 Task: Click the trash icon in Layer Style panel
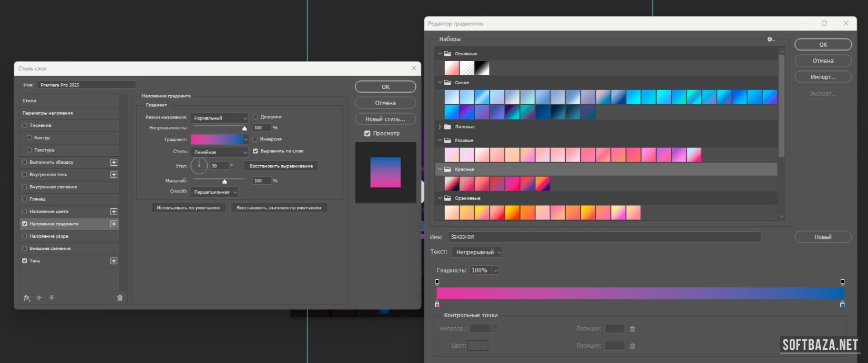tap(120, 298)
